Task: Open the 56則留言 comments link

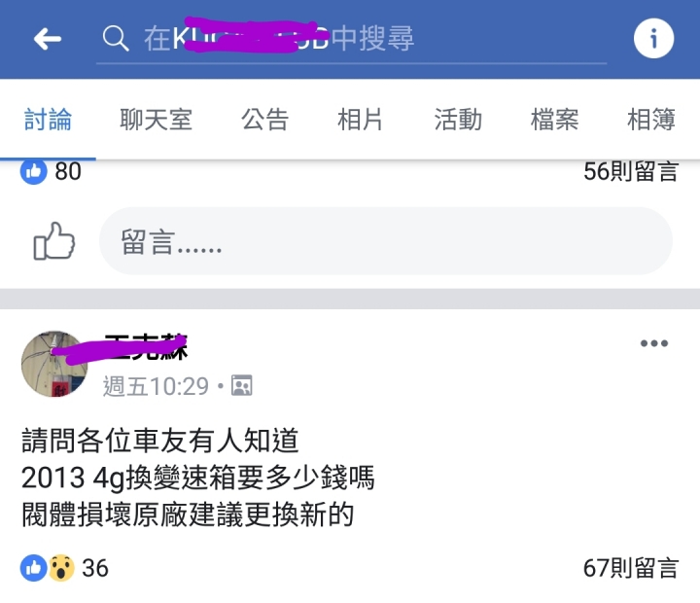Action: point(631,171)
